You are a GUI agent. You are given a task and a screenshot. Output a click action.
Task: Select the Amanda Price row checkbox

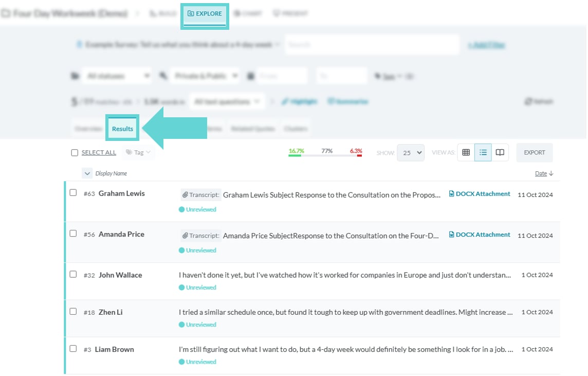(x=73, y=234)
